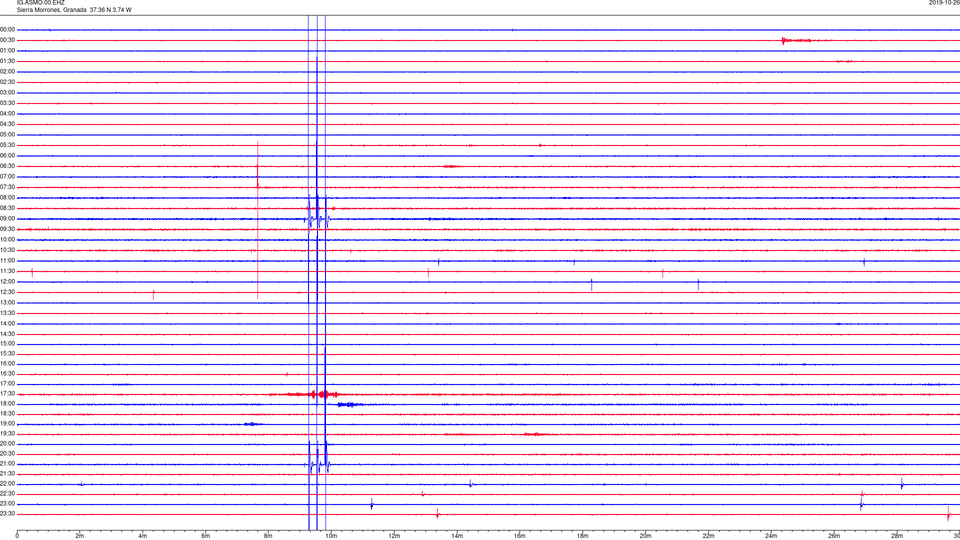Click the '15:30' time label
This screenshot has height=540, width=960.
(8, 353)
